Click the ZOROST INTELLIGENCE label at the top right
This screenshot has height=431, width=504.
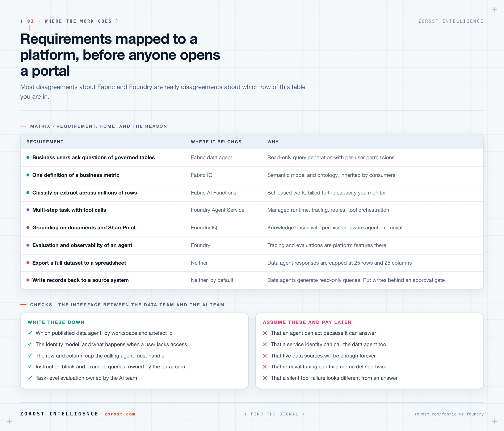click(451, 21)
